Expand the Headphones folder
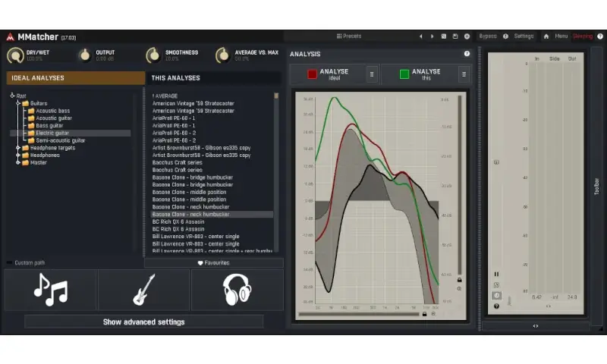The image size is (607, 364). [x=18, y=155]
